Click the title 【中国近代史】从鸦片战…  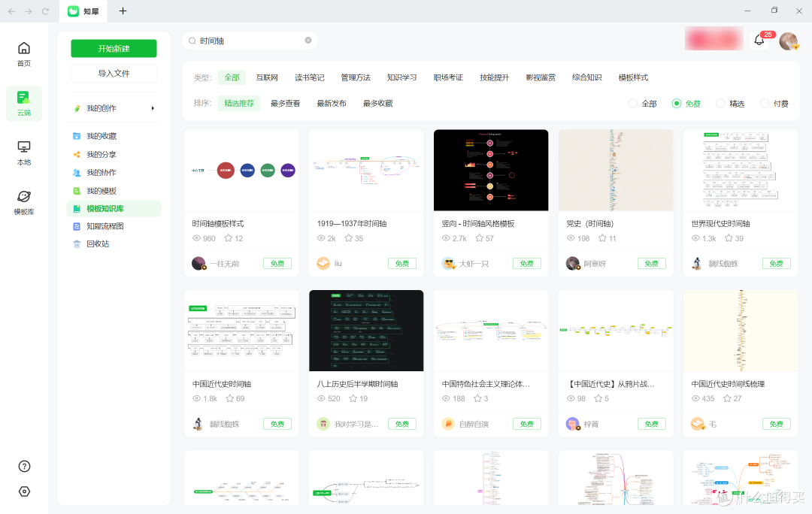coord(611,384)
